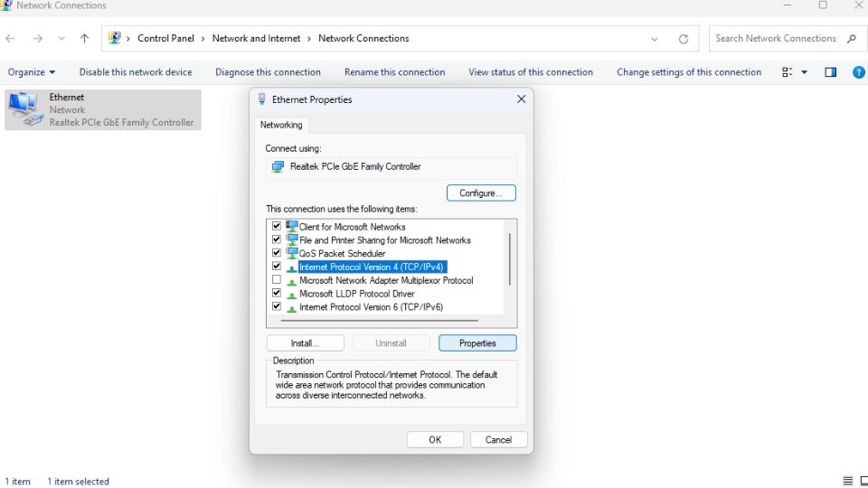Image resolution: width=868 pixels, height=488 pixels.
Task: Toggle the preview pane icon
Action: [x=830, y=72]
